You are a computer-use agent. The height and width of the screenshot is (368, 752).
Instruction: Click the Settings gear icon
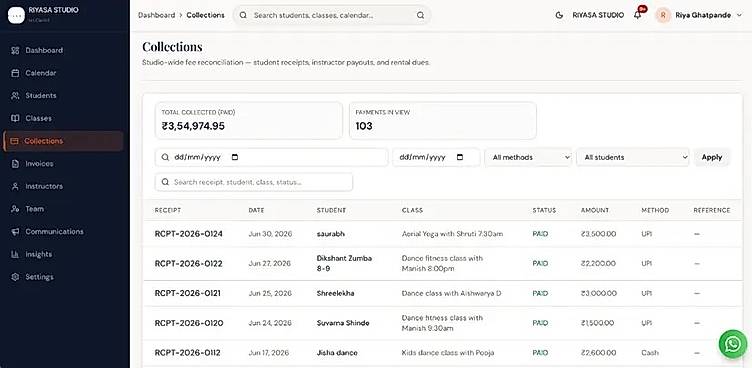coord(15,277)
